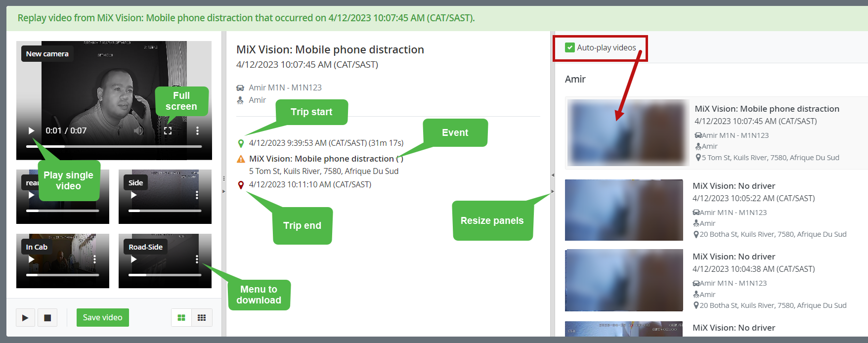Open No driver 10:04:38 AM thumbnail
The image size is (868, 343).
pos(624,280)
